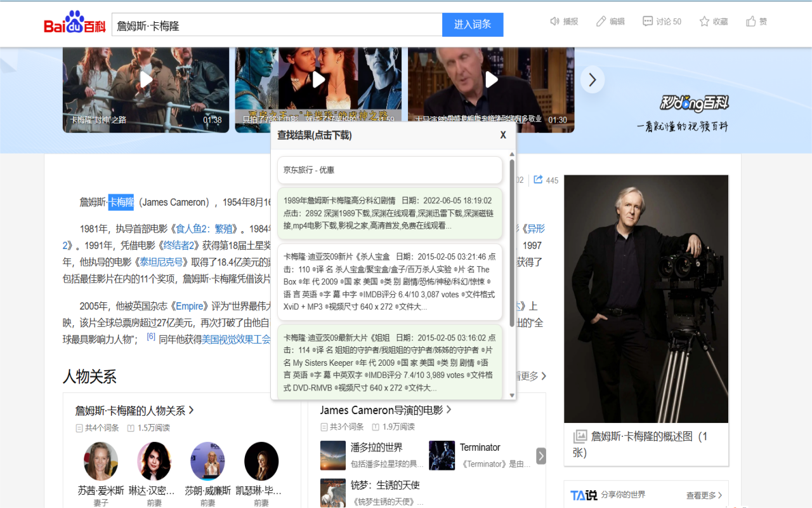Play audio narration via the 播报 icon

[x=563, y=21]
